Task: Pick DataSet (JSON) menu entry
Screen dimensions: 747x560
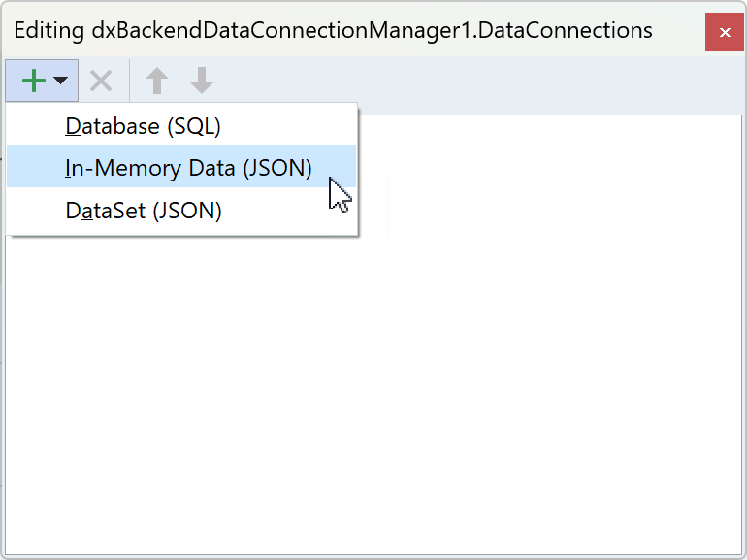Action: coord(181,211)
